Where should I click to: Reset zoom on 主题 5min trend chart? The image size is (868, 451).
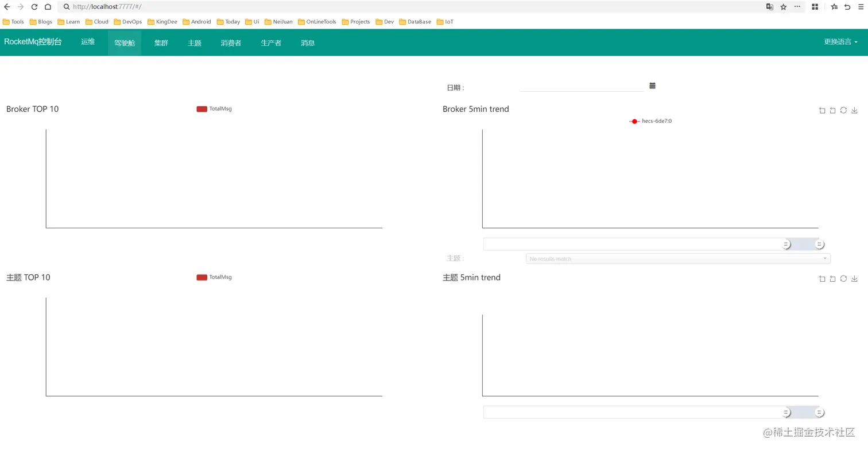tap(832, 278)
